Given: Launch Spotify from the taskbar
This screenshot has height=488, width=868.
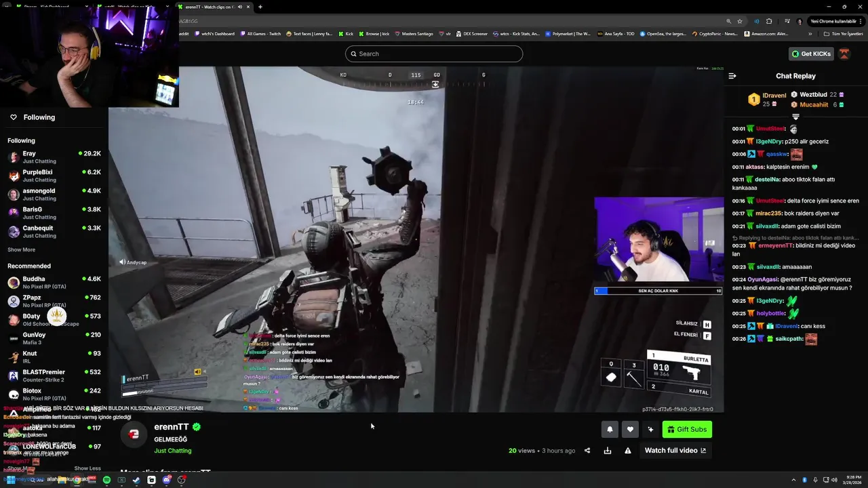Looking at the screenshot, I should click(106, 480).
